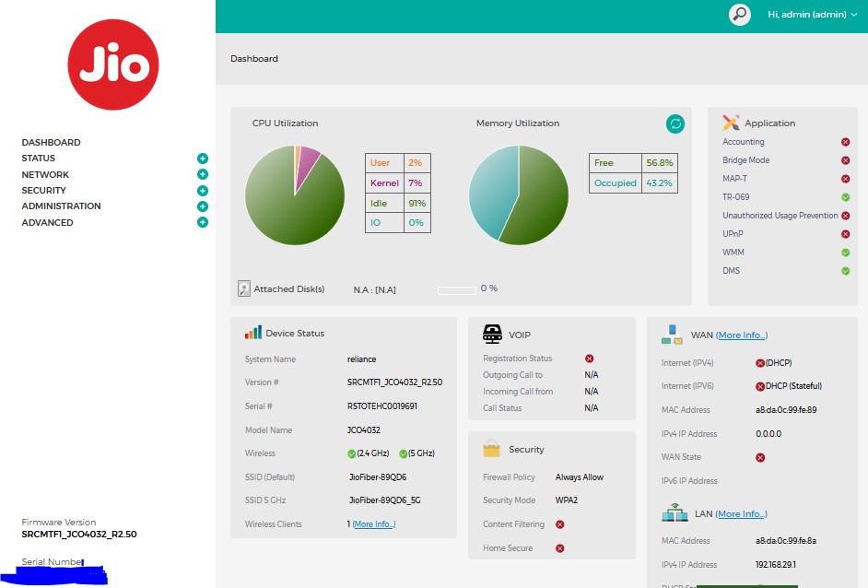
Task: Click the WPA2 security mode value
Action: (567, 500)
